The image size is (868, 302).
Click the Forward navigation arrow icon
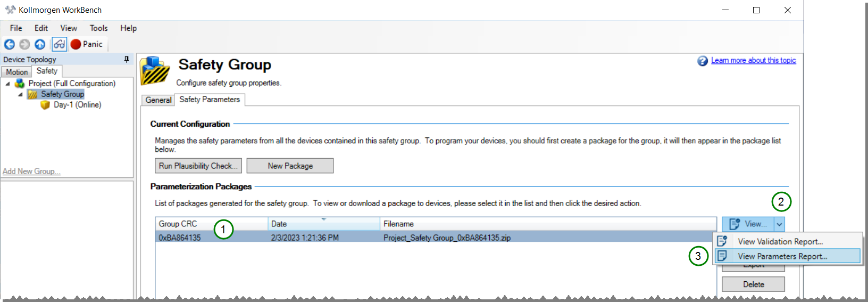click(x=24, y=44)
